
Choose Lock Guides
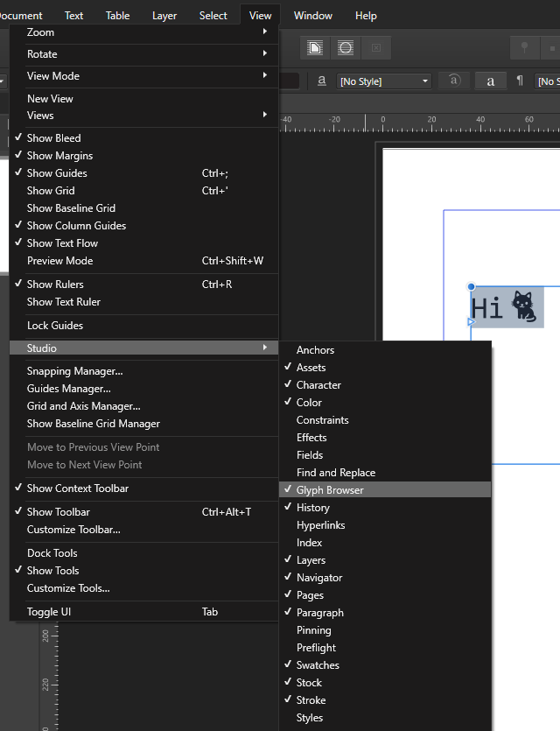144,326
